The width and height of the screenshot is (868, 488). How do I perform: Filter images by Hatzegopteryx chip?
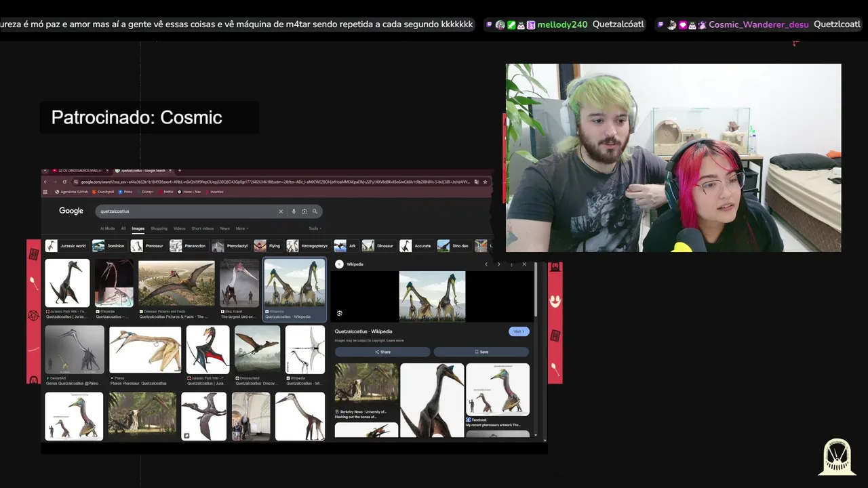click(x=308, y=246)
